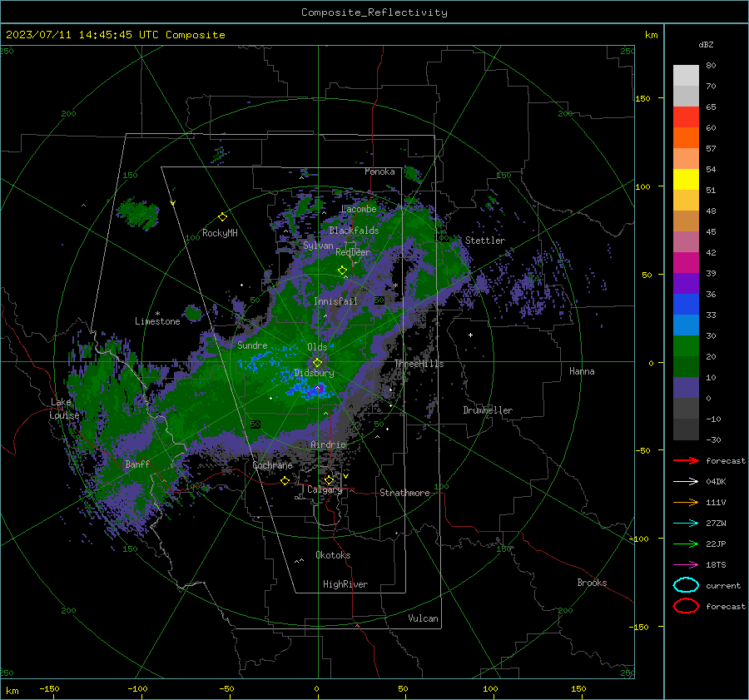Click the yellow diamond marker at Olds radar center
749x700 pixels.
coord(317,363)
